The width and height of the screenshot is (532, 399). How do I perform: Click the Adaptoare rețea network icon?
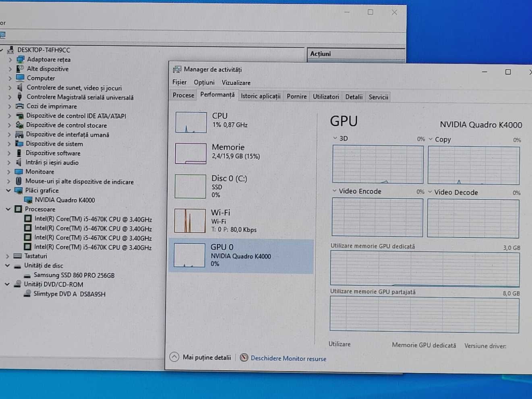coord(21,59)
